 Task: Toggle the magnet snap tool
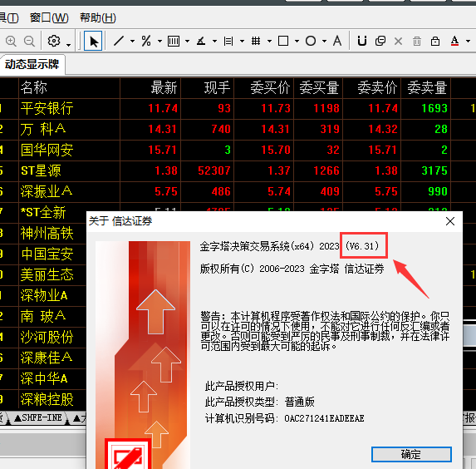[x=362, y=41]
